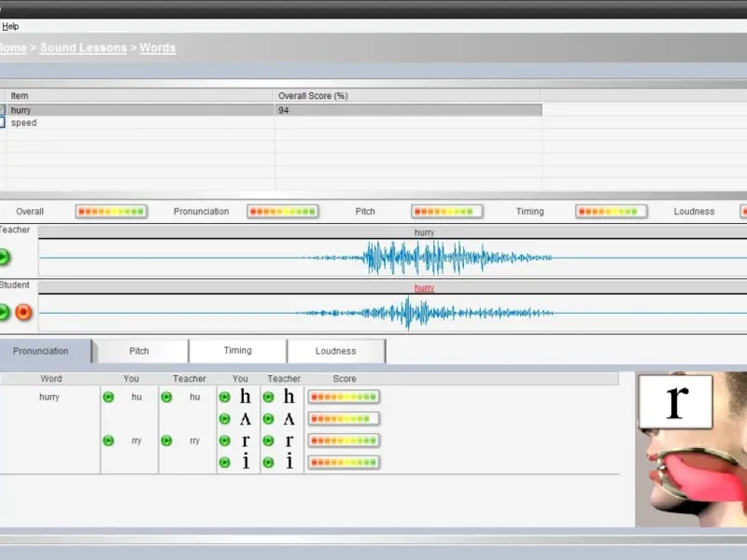
Task: Play the teacher's 'r' phoneme sound
Action: [x=268, y=441]
